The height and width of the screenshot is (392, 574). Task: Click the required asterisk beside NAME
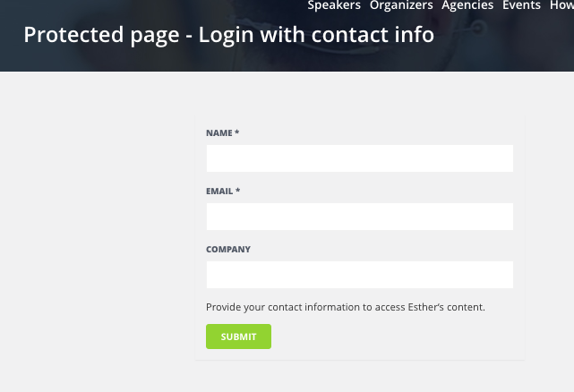(x=237, y=133)
